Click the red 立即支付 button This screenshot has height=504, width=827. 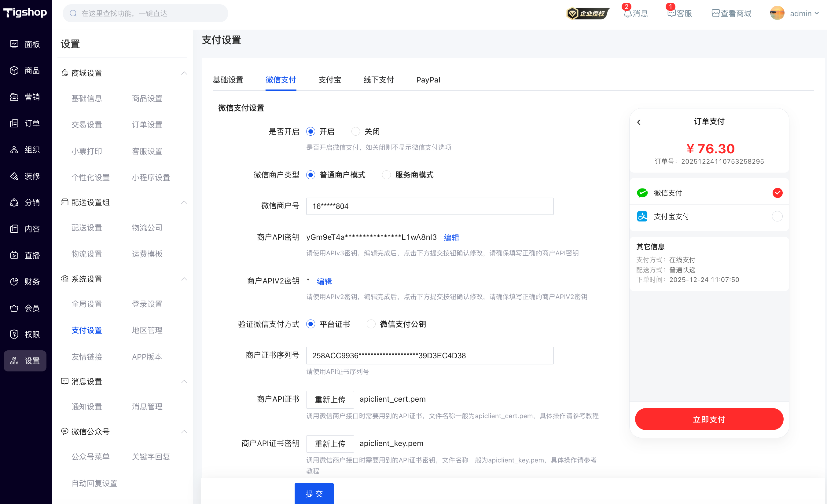tap(709, 419)
